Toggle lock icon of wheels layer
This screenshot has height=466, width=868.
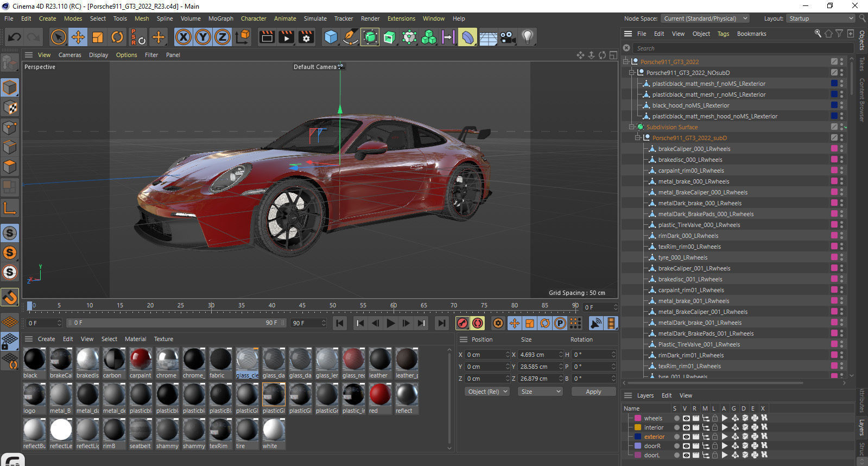tap(715, 418)
